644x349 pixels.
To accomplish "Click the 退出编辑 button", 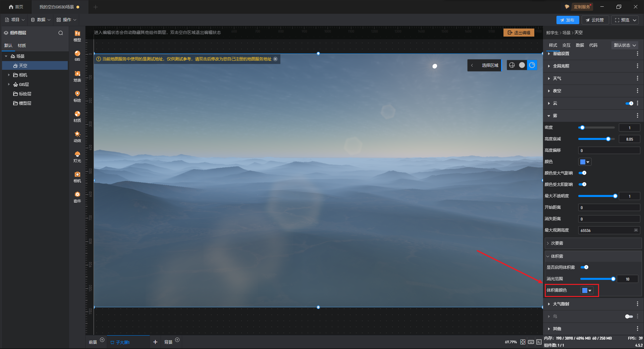I will 519,33.
